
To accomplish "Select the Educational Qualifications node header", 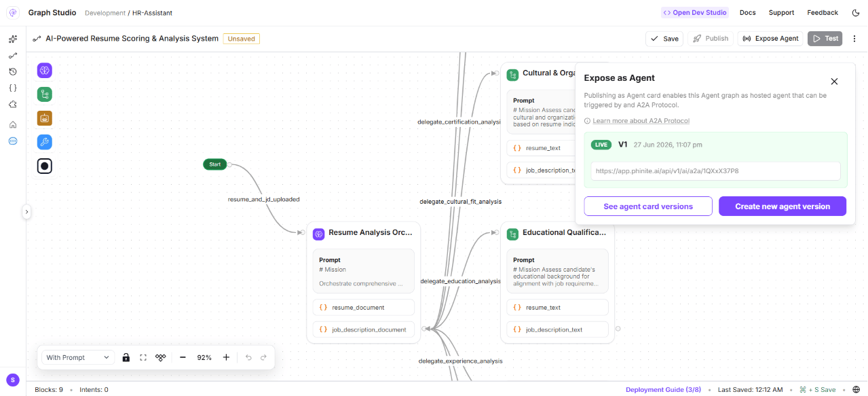I will [557, 233].
